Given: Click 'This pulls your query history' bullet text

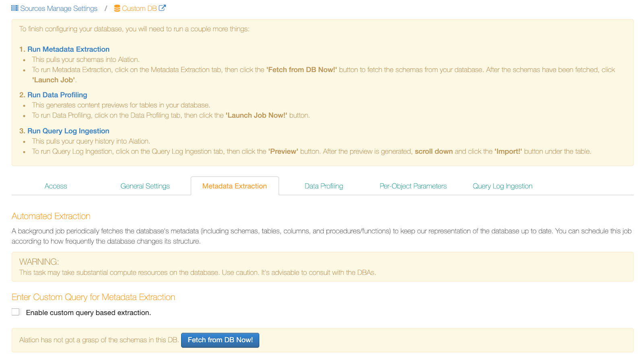Looking at the screenshot, I should click(x=91, y=142).
